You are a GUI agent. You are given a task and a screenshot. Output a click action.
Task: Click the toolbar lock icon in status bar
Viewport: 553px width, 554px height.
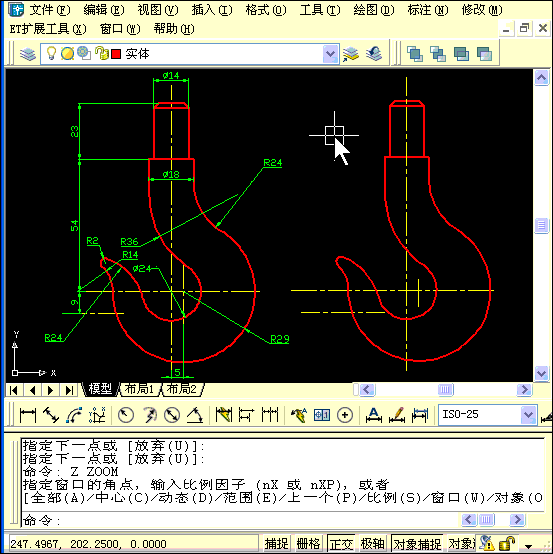[x=507, y=544]
